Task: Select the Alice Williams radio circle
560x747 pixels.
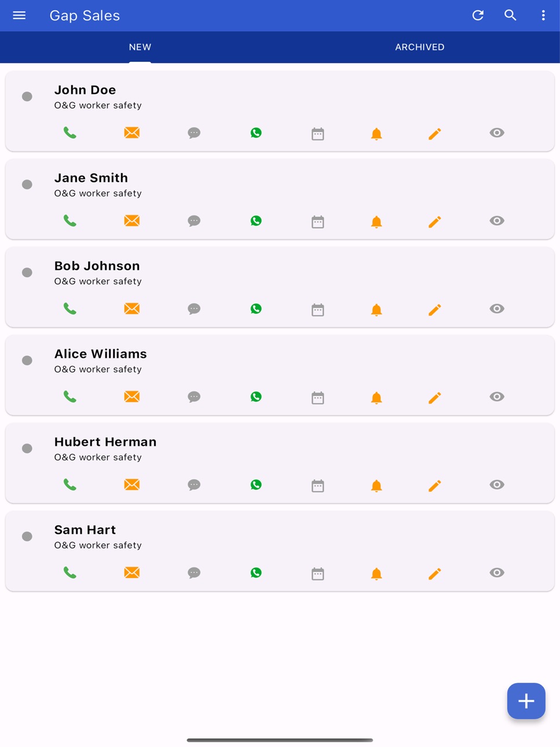Action: 27,361
